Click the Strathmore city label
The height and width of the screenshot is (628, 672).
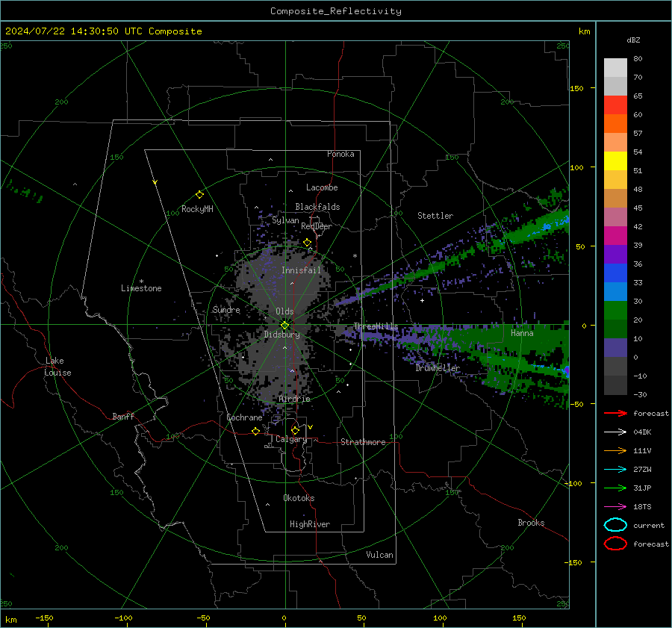(x=363, y=442)
